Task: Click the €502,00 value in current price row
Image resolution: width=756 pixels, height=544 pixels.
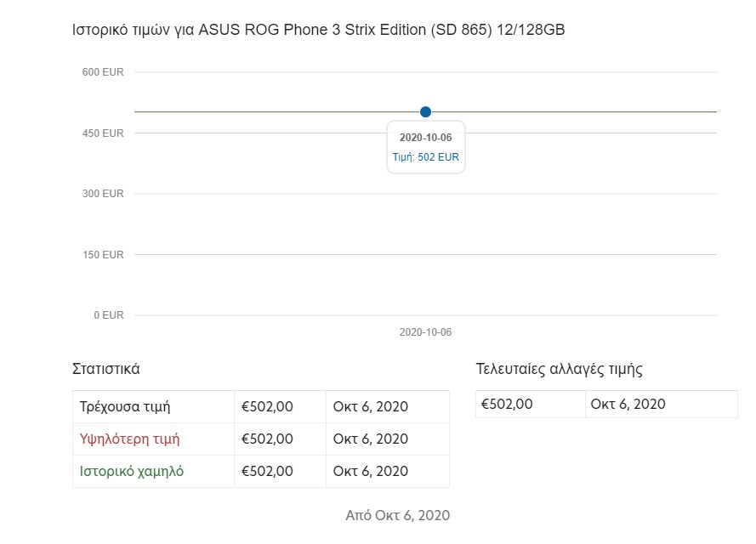Action: pyautogui.click(x=267, y=406)
